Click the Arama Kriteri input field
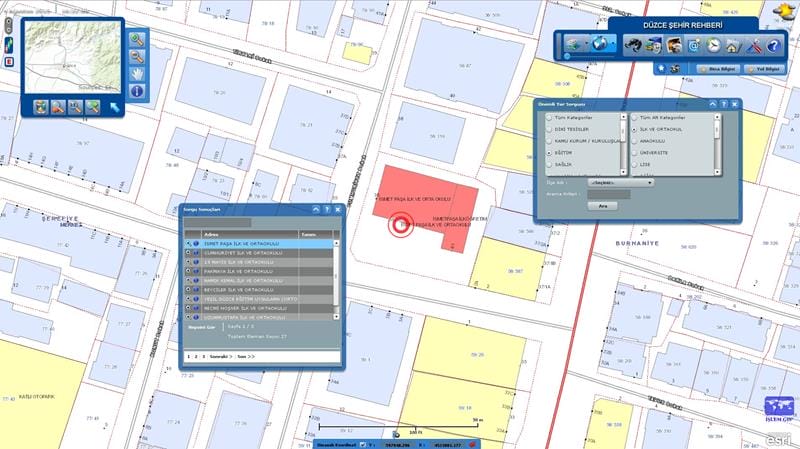This screenshot has width=800, height=449. [x=609, y=194]
